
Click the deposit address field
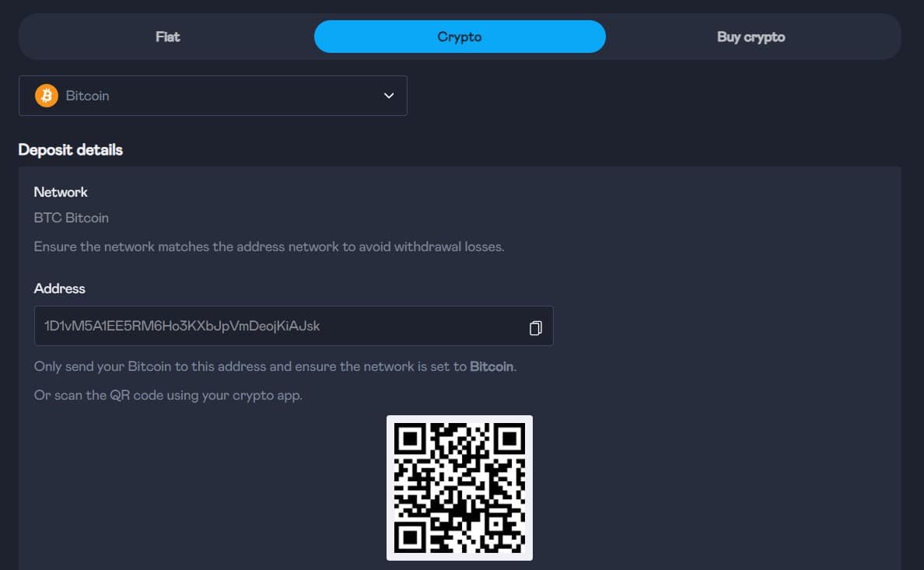[293, 326]
